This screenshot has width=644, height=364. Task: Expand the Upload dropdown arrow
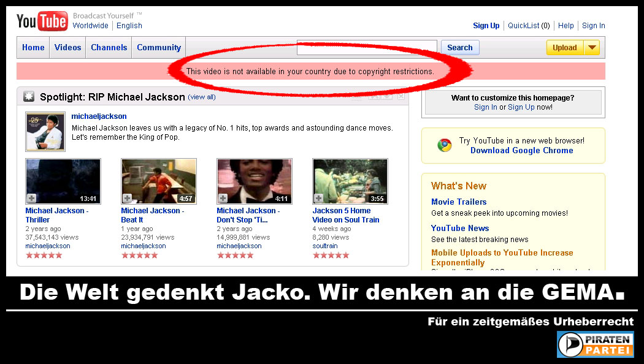592,48
